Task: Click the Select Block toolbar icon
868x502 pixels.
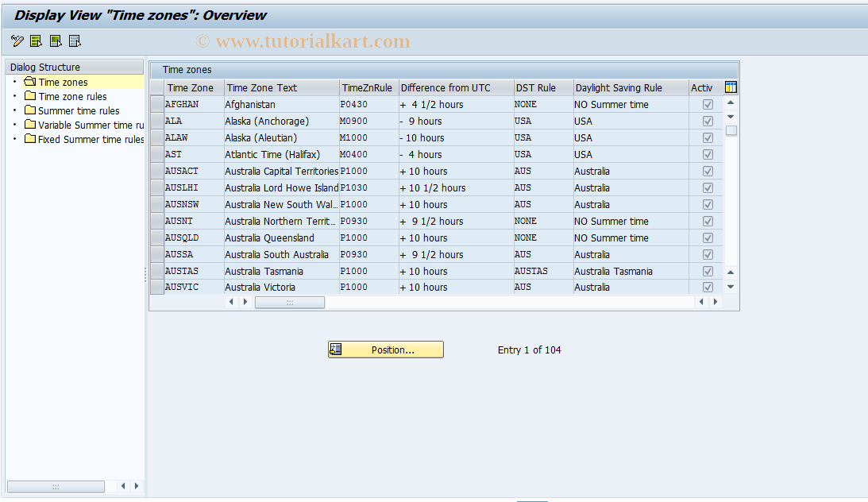Action: [54, 41]
